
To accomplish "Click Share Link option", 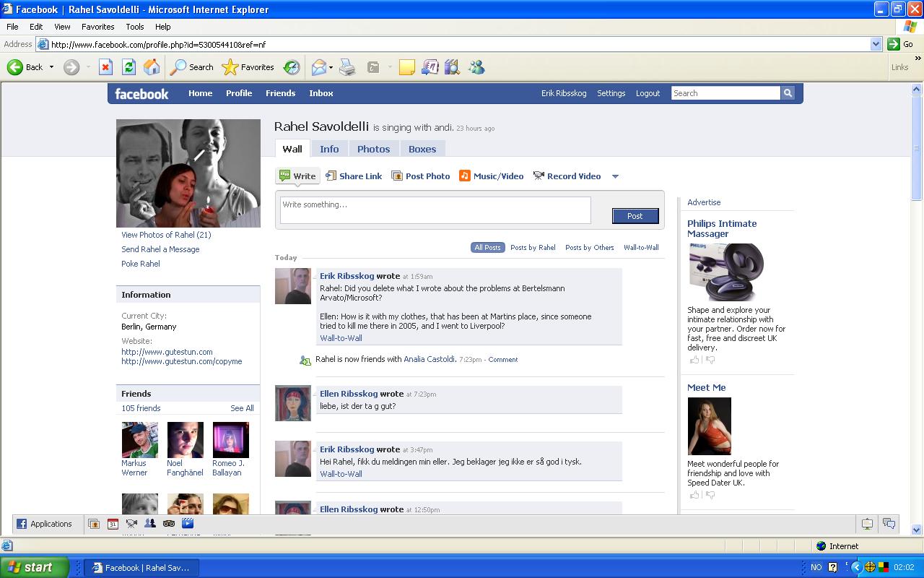I will pyautogui.click(x=354, y=176).
